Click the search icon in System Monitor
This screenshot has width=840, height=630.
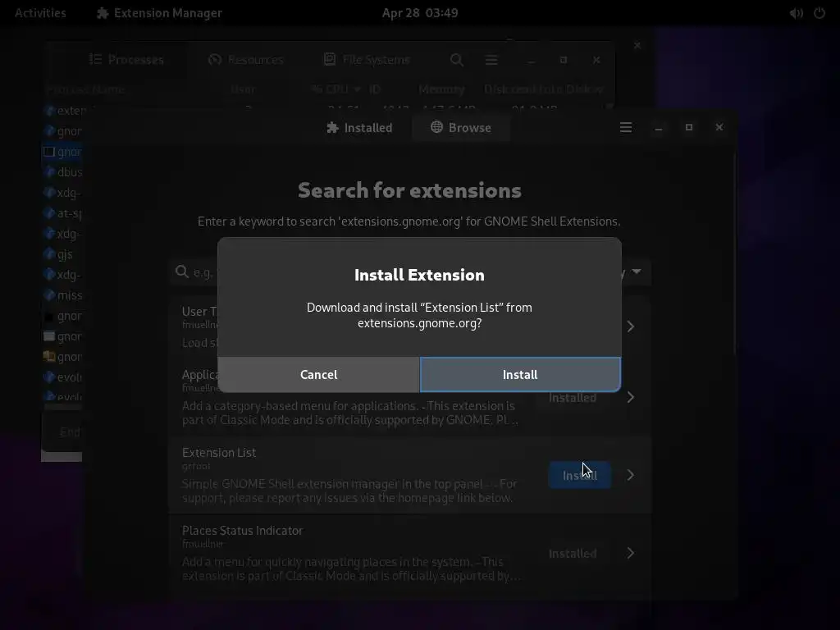[456, 59]
